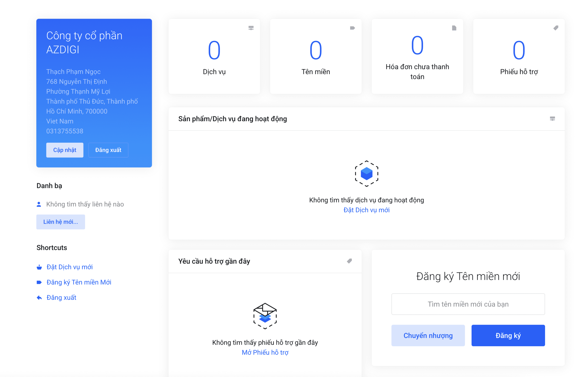Open the Mở Phiếu hỗ trợ link
Screen dimensions: 588x377
[265, 352]
